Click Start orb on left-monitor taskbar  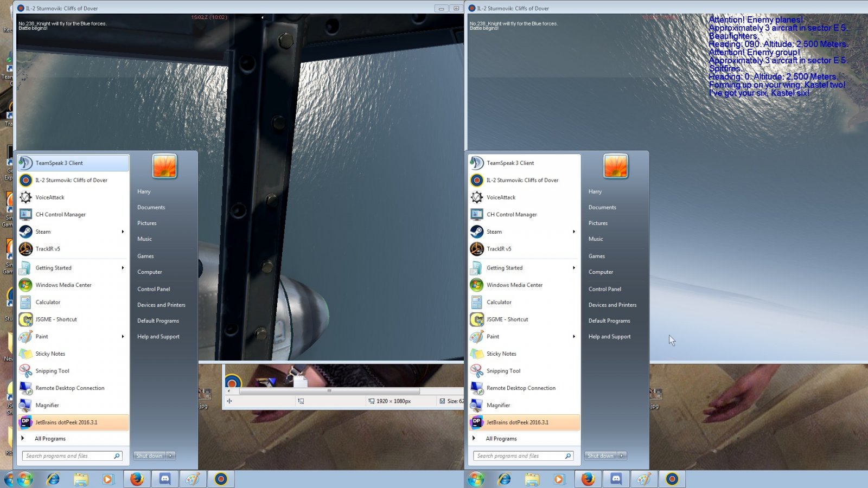coord(24,479)
